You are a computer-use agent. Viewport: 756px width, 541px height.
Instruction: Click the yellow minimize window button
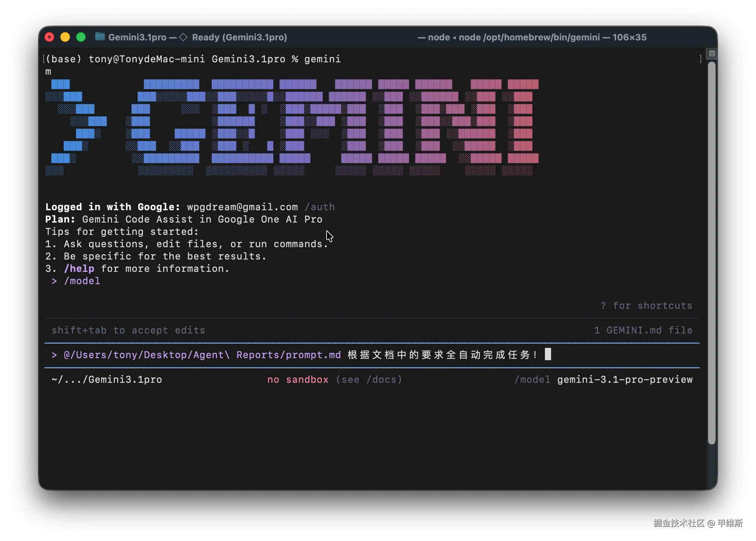tap(65, 37)
